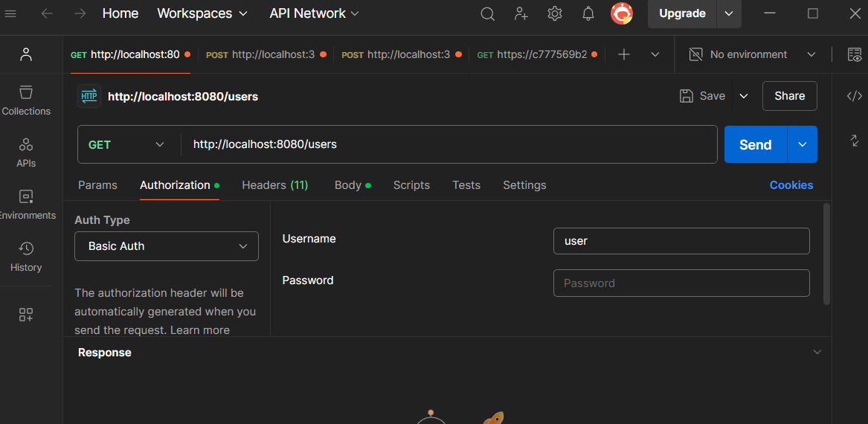Open the Upgrade options arrow
Viewport: 868px width, 424px height.
pyautogui.click(x=729, y=14)
